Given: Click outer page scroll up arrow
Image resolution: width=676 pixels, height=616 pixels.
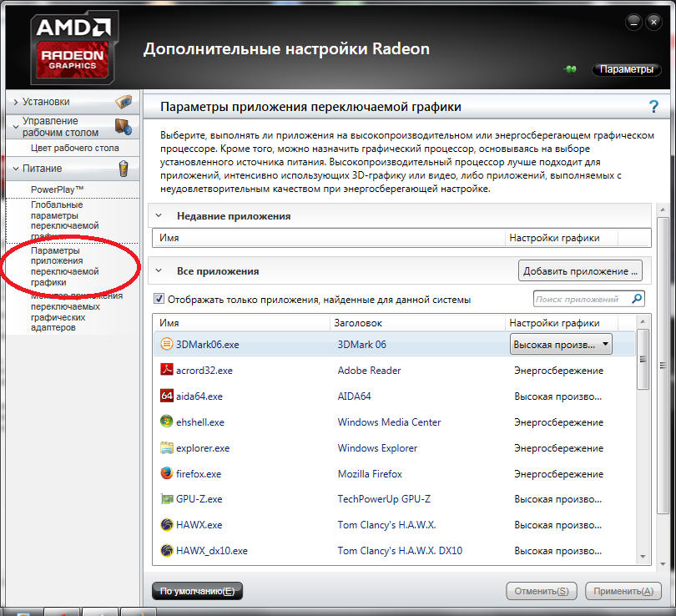Looking at the screenshot, I should click(x=662, y=210).
